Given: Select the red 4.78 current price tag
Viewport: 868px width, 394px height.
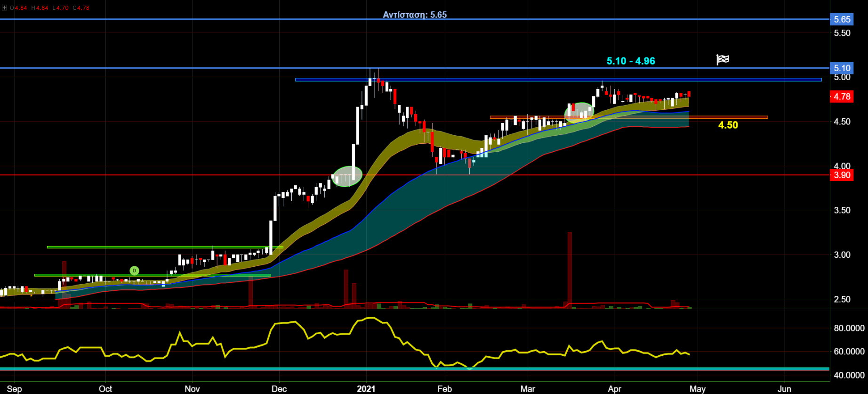Looking at the screenshot, I should pos(842,97).
